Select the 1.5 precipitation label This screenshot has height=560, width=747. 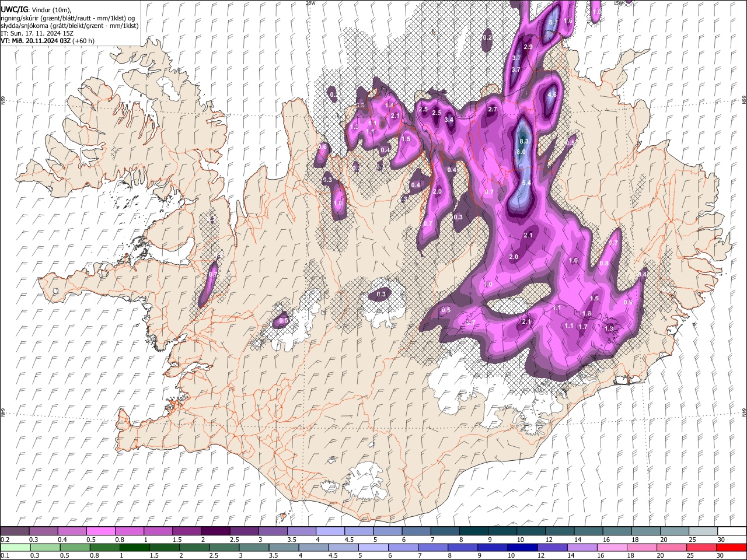click(406, 139)
